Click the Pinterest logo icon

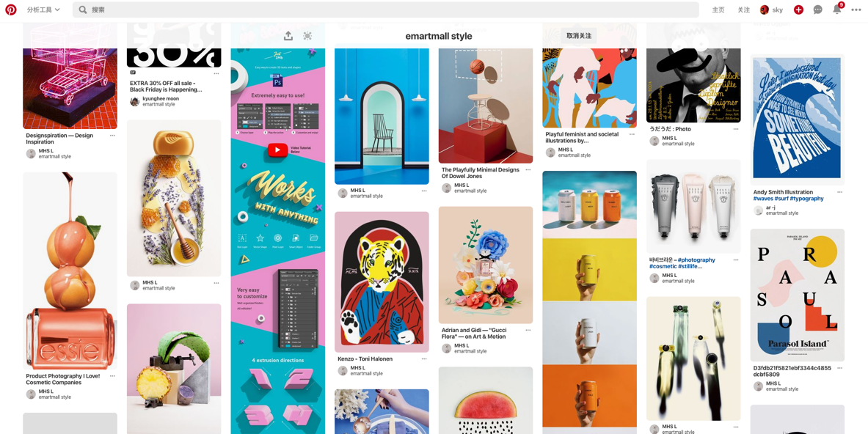(10, 10)
